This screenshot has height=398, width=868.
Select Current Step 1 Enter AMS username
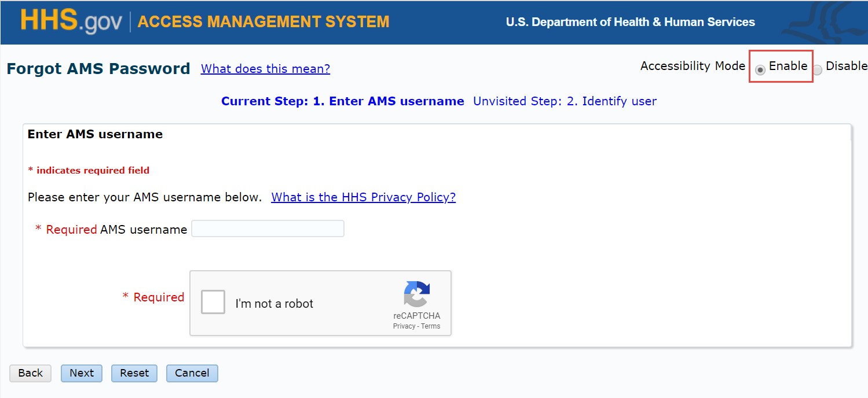pyautogui.click(x=343, y=101)
